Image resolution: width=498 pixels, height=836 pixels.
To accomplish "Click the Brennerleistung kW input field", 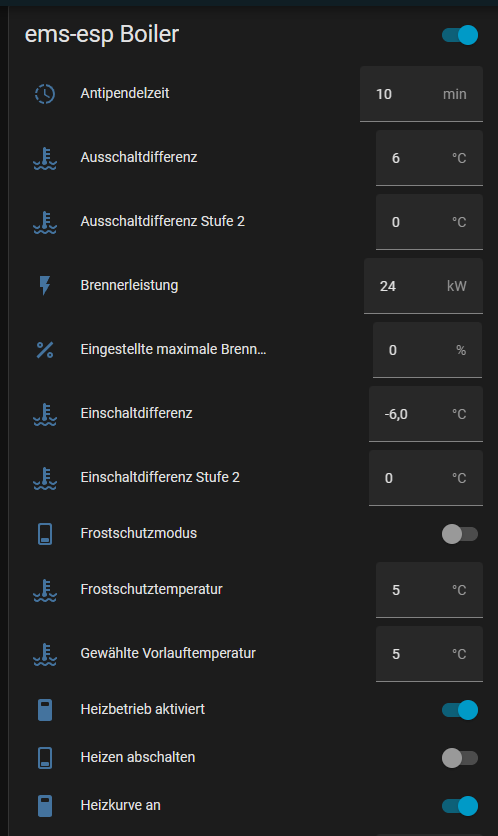I will tap(423, 286).
